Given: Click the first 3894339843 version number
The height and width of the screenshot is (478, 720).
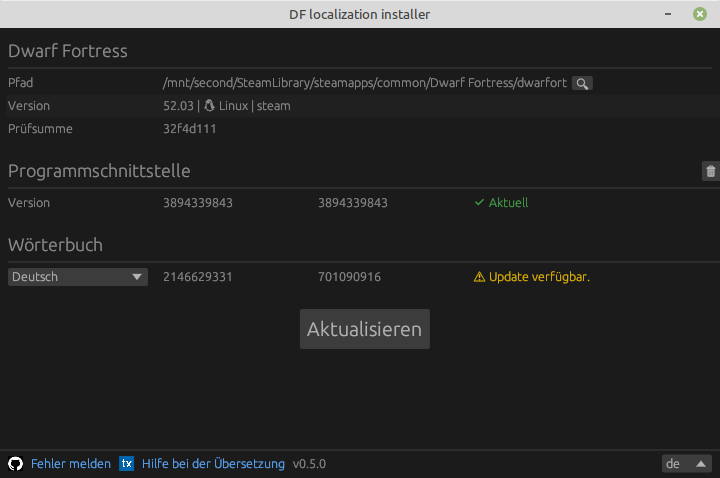Looking at the screenshot, I should [x=198, y=202].
